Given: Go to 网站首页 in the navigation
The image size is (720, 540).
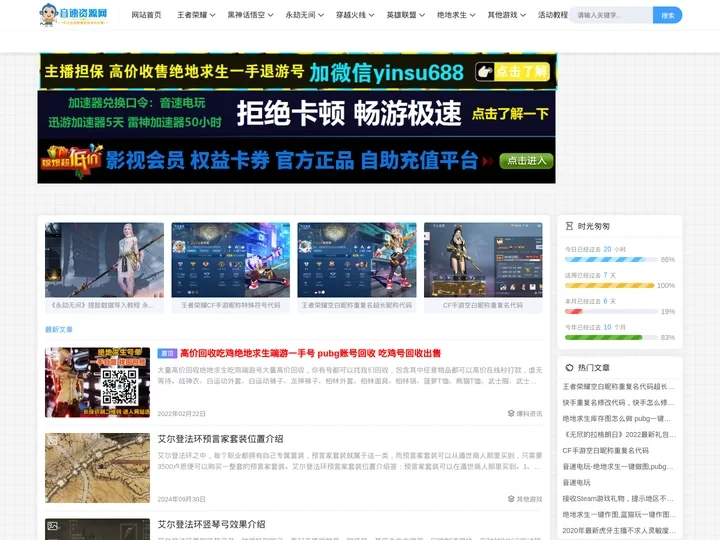Looking at the screenshot, I should tap(146, 15).
